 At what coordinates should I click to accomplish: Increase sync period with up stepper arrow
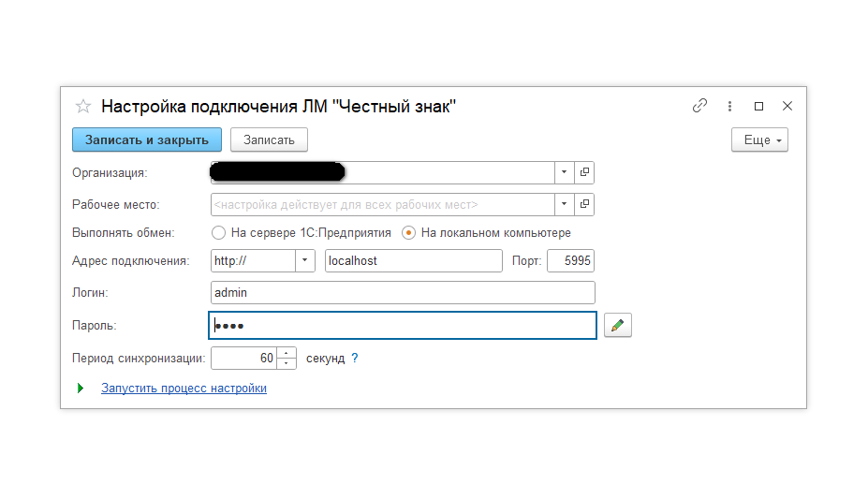(287, 353)
